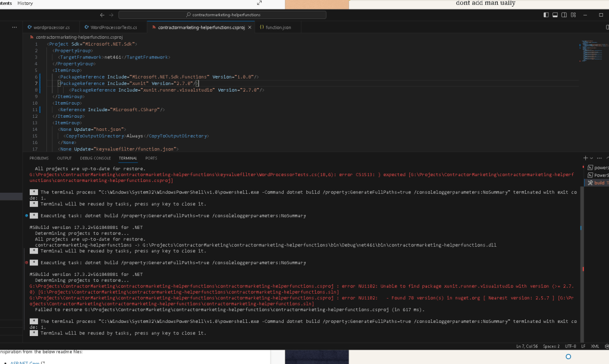Open the PROBLEMS panel tab
Image resolution: width=609 pixels, height=364 pixels.
click(x=39, y=158)
